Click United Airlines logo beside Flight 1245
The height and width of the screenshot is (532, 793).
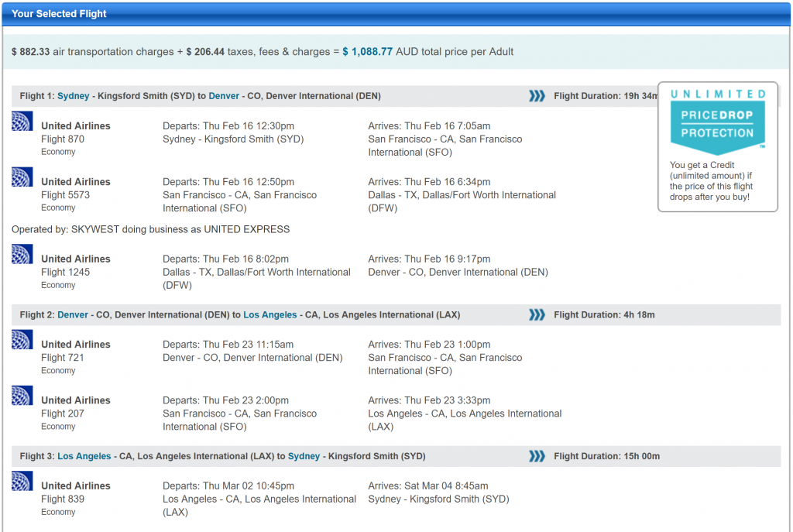pos(22,254)
